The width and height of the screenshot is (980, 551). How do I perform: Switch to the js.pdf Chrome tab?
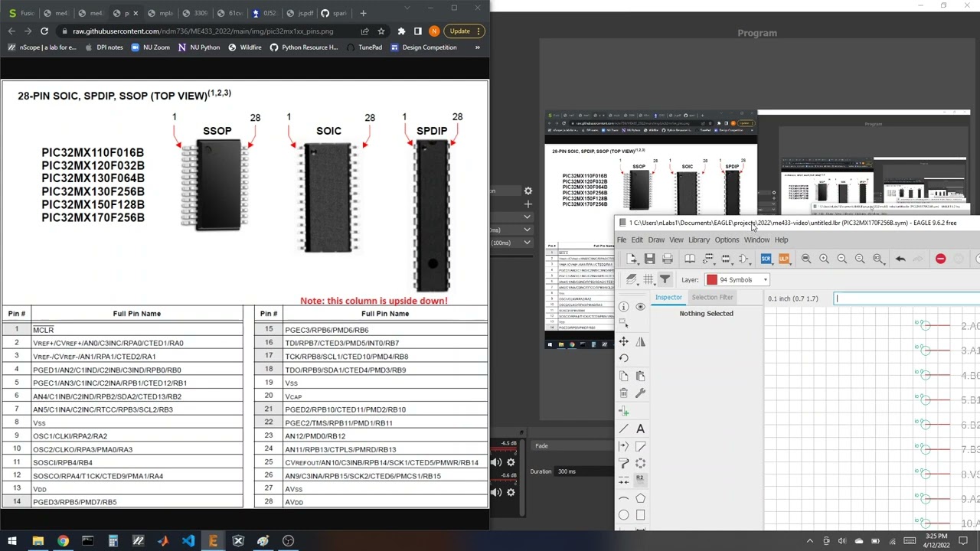[x=300, y=13]
